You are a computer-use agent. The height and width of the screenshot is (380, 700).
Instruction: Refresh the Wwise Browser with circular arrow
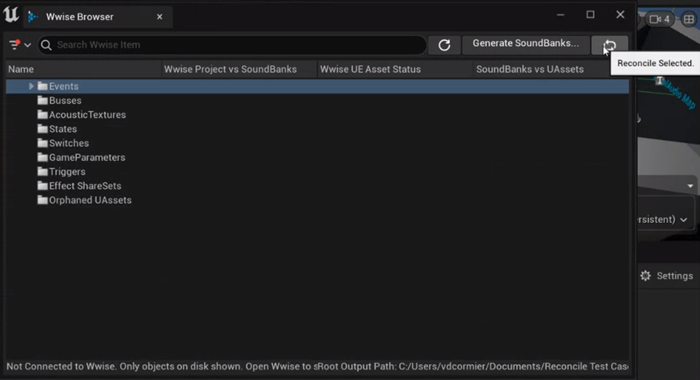pos(444,45)
